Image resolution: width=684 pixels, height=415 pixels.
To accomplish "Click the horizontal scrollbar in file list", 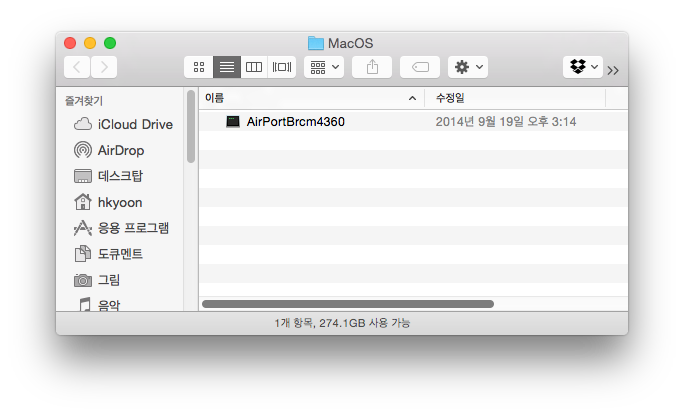I will click(348, 304).
